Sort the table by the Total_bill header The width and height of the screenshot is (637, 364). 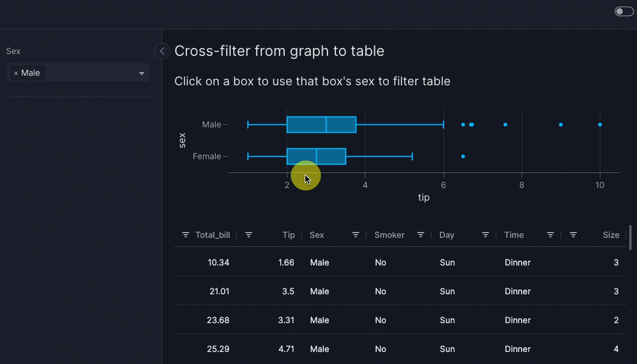213,235
